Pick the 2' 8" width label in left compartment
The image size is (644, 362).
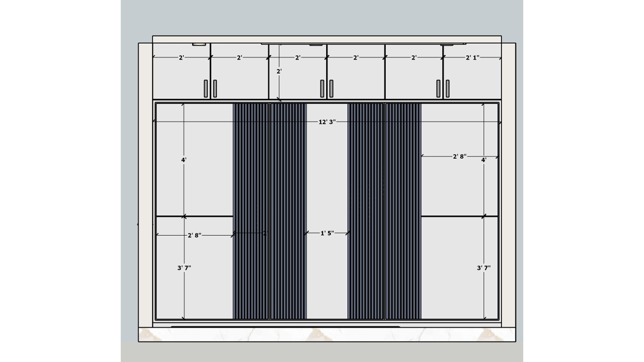[195, 235]
